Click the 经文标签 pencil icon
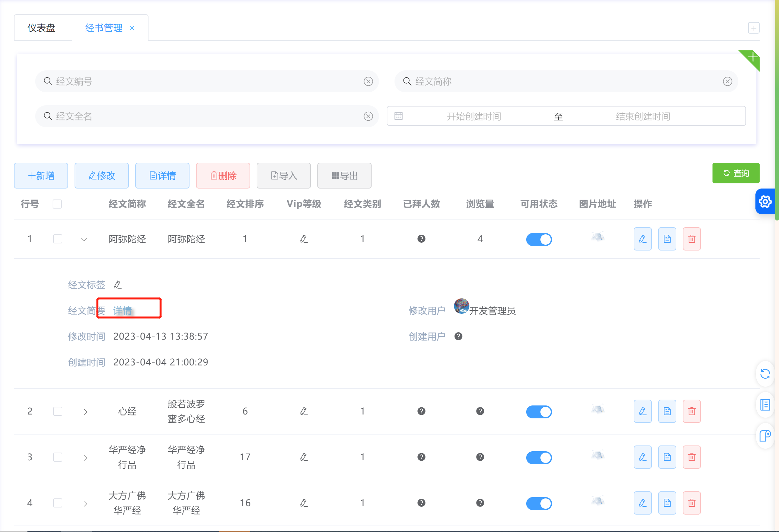This screenshot has height=532, width=779. (x=118, y=285)
